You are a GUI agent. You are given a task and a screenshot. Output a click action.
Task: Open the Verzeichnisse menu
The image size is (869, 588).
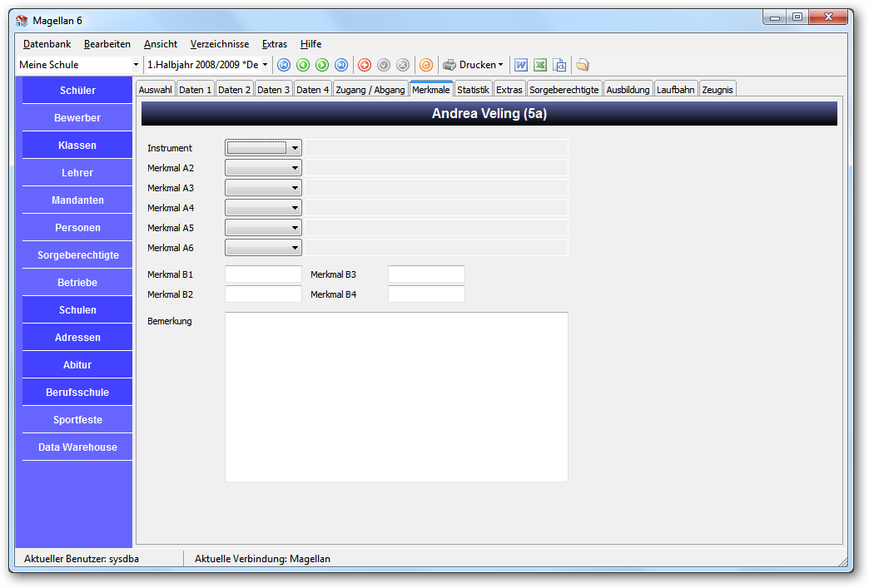(x=220, y=44)
